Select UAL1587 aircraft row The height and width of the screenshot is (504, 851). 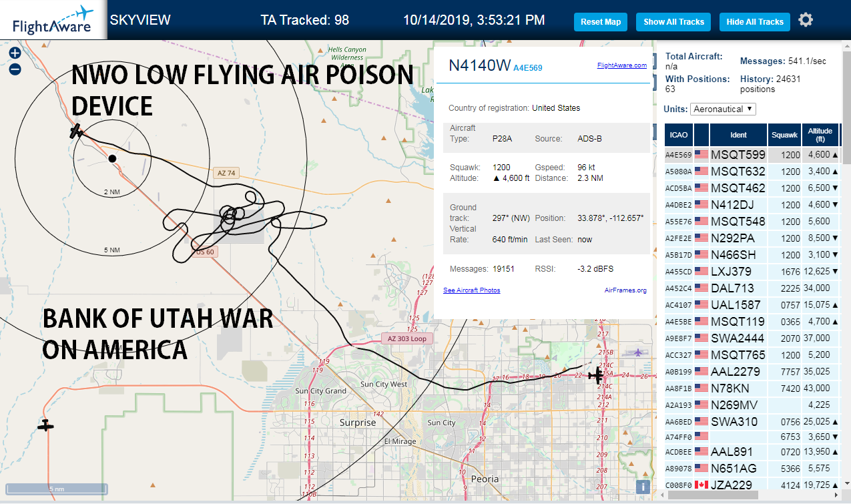[752, 305]
